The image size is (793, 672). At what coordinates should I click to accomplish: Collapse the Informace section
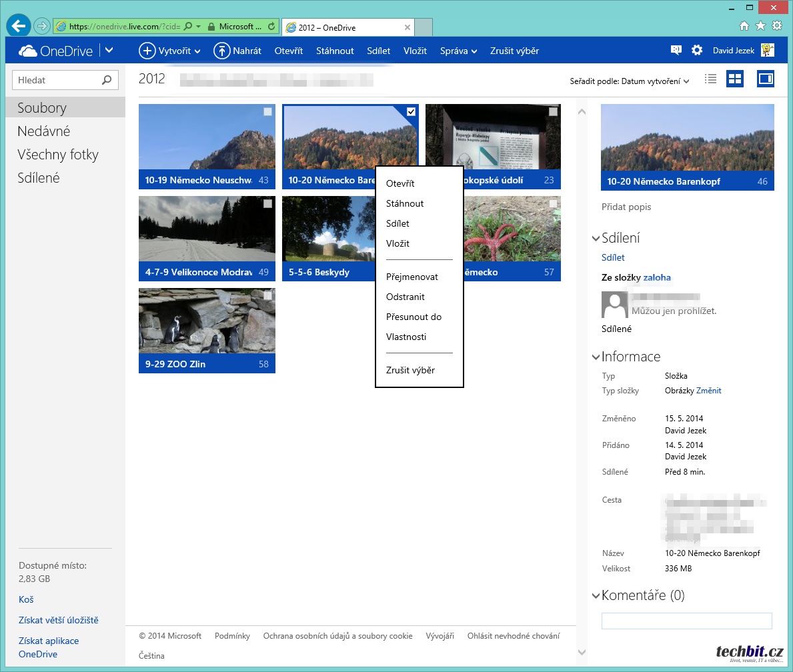596,357
